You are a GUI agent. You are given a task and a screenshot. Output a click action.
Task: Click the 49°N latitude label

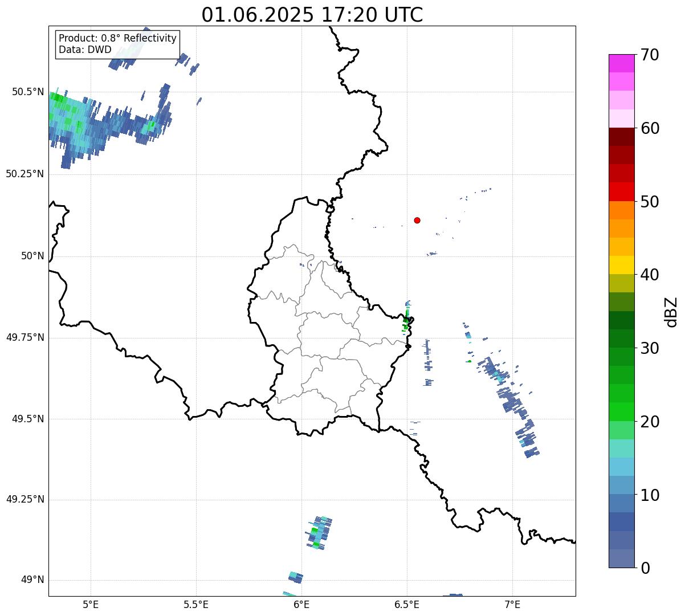(x=32, y=580)
